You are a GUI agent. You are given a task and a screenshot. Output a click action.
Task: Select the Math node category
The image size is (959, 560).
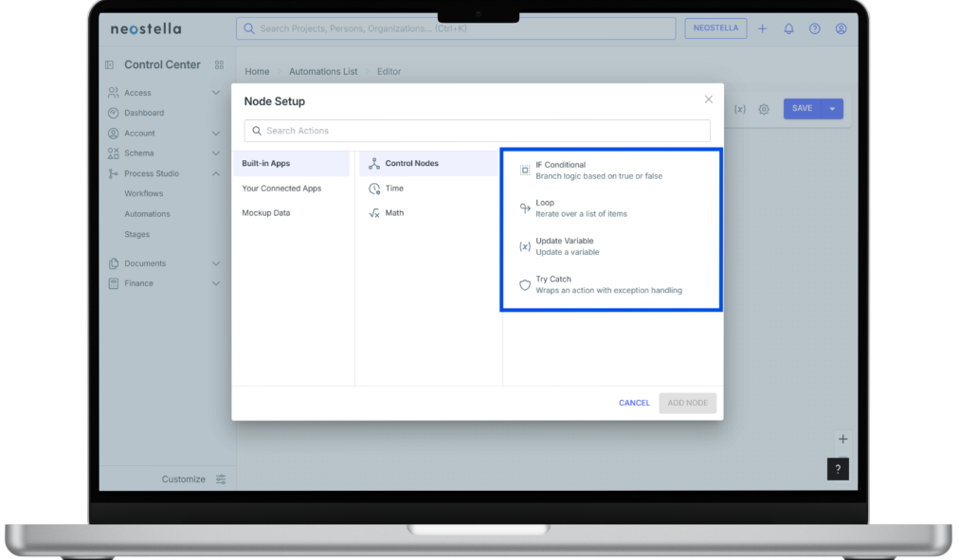pos(393,213)
